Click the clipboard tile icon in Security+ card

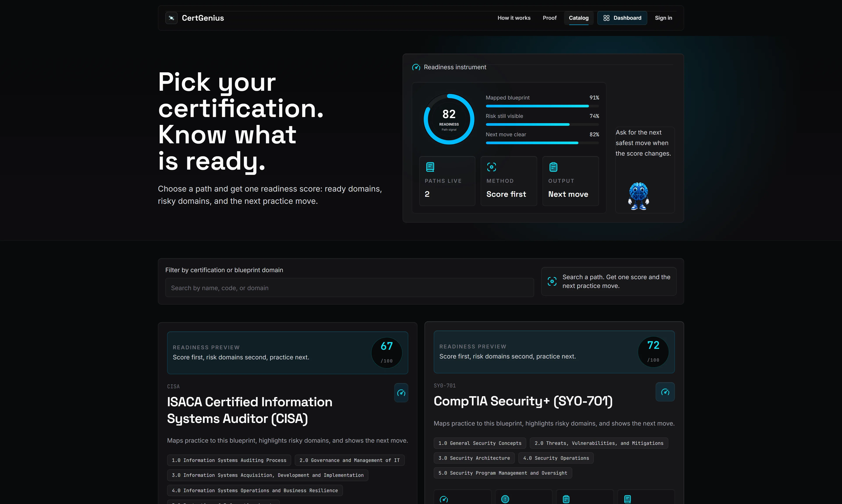pos(566,499)
